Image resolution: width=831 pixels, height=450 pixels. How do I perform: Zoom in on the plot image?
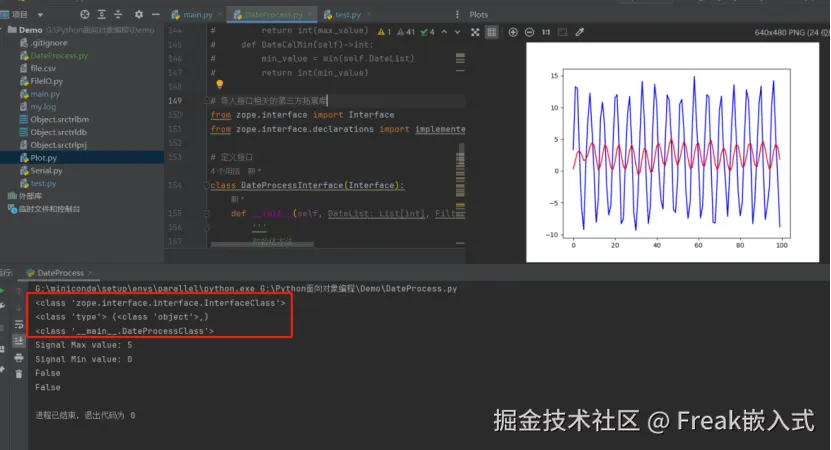point(513,32)
